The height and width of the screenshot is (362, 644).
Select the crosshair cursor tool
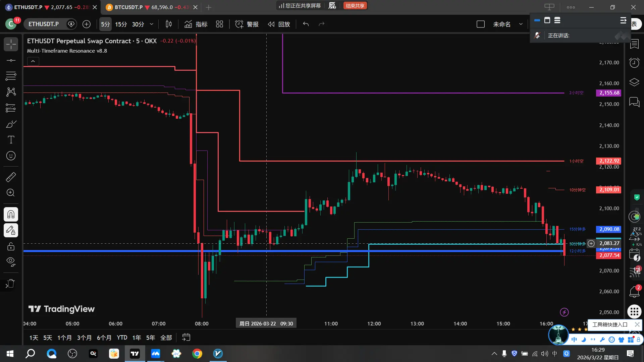11,44
